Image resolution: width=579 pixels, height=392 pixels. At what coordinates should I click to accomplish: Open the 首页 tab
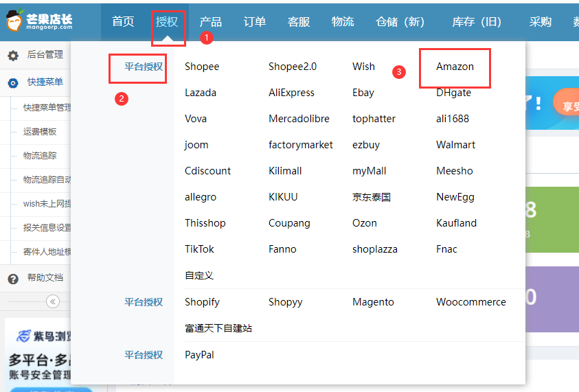123,22
